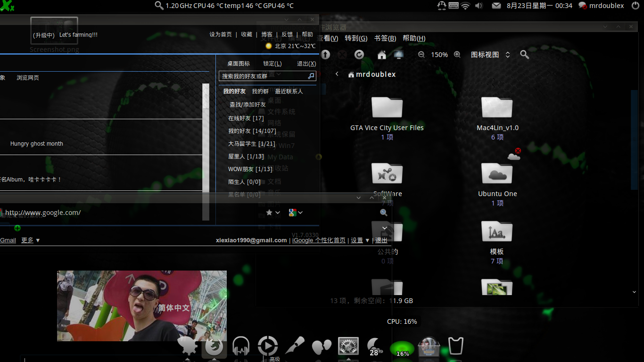Expand 陌生人 [0/0] group

pos(244,182)
